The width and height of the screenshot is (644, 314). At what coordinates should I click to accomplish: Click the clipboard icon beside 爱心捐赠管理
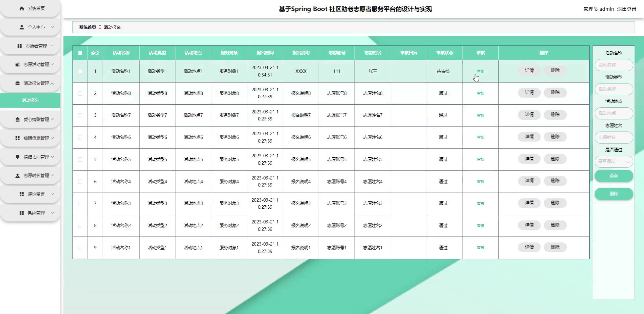point(17,119)
